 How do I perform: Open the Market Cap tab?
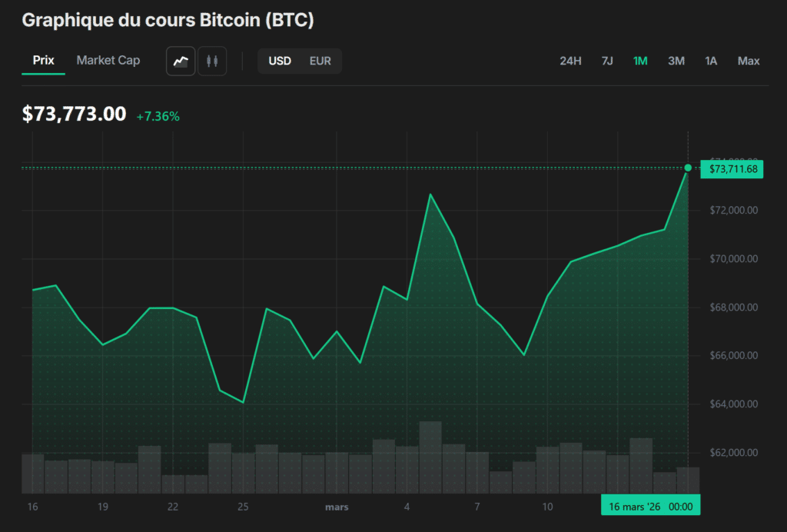[x=108, y=60]
